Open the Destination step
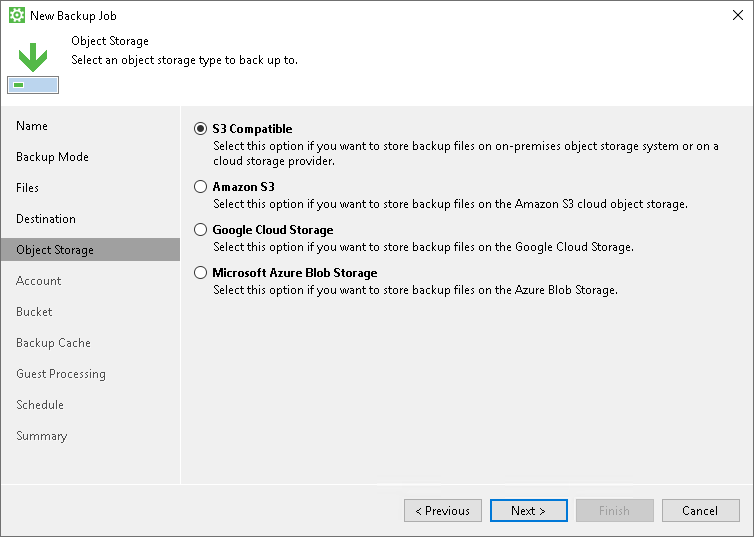 click(46, 219)
